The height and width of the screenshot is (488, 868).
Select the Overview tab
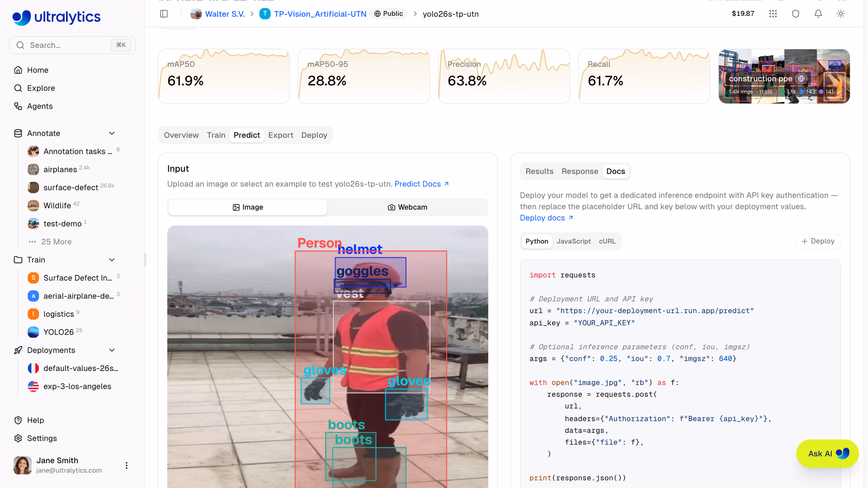pyautogui.click(x=181, y=135)
